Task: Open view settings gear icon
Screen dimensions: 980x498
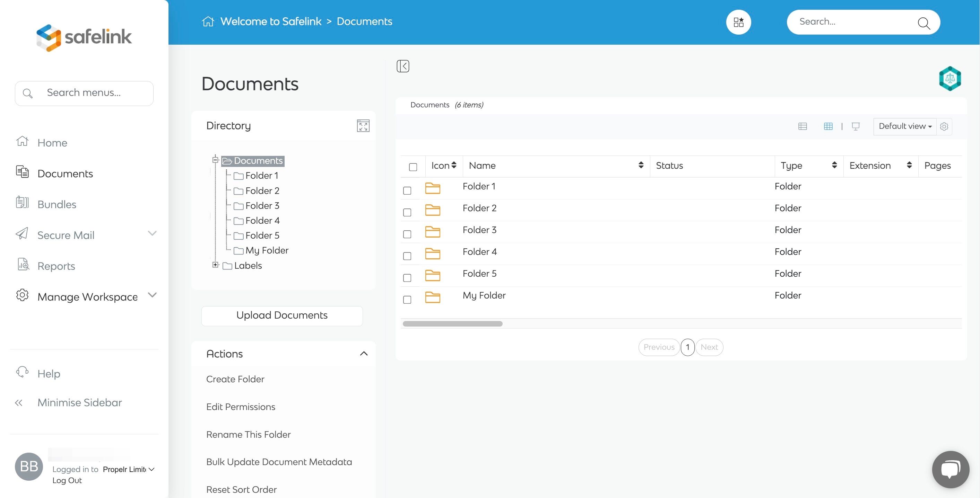Action: click(944, 127)
